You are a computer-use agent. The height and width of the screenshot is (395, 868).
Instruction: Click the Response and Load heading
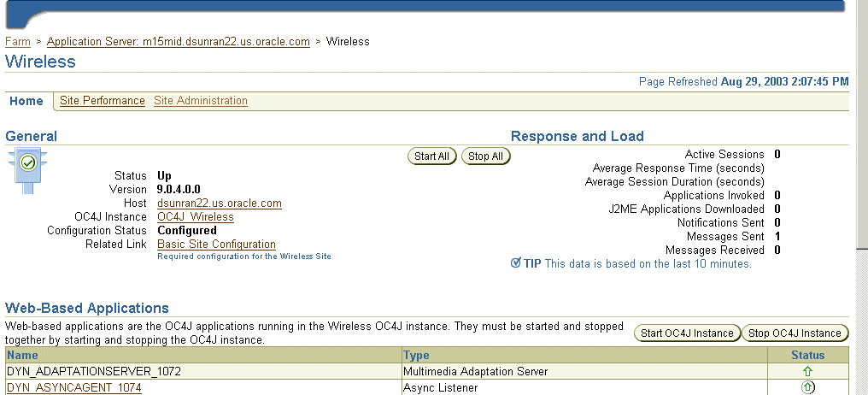pyautogui.click(x=577, y=136)
